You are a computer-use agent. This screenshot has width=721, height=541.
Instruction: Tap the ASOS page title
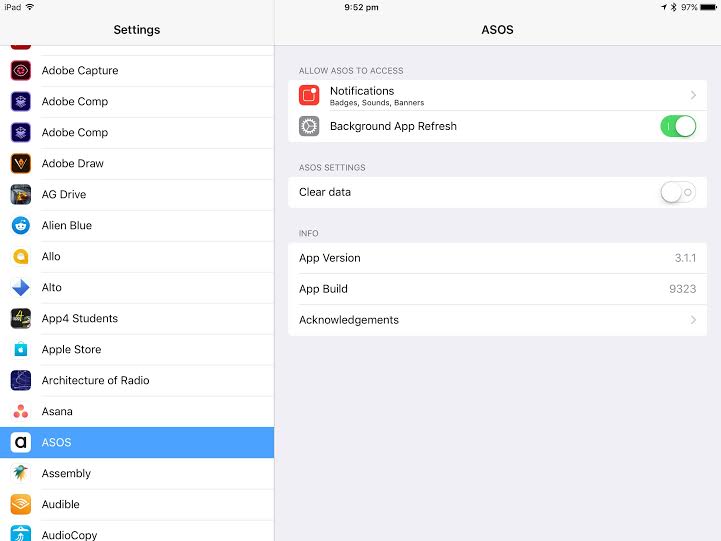click(498, 29)
